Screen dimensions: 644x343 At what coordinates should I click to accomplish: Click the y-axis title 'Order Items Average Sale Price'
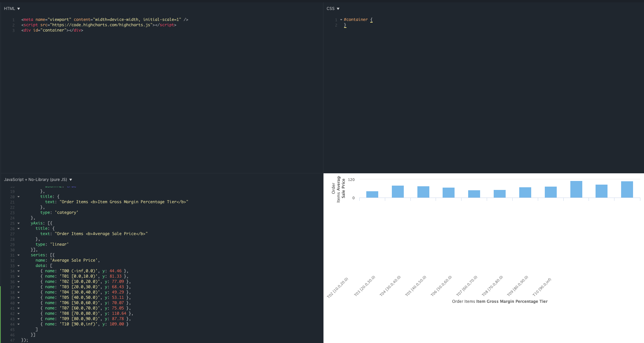338,189
